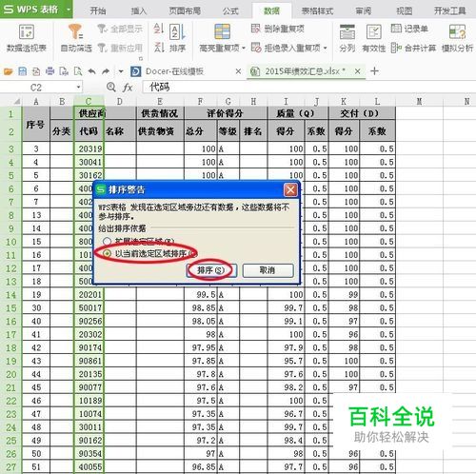This screenshot has width=476, height=474.
Task: Click the Name Box showing C2
Action: click(36, 88)
